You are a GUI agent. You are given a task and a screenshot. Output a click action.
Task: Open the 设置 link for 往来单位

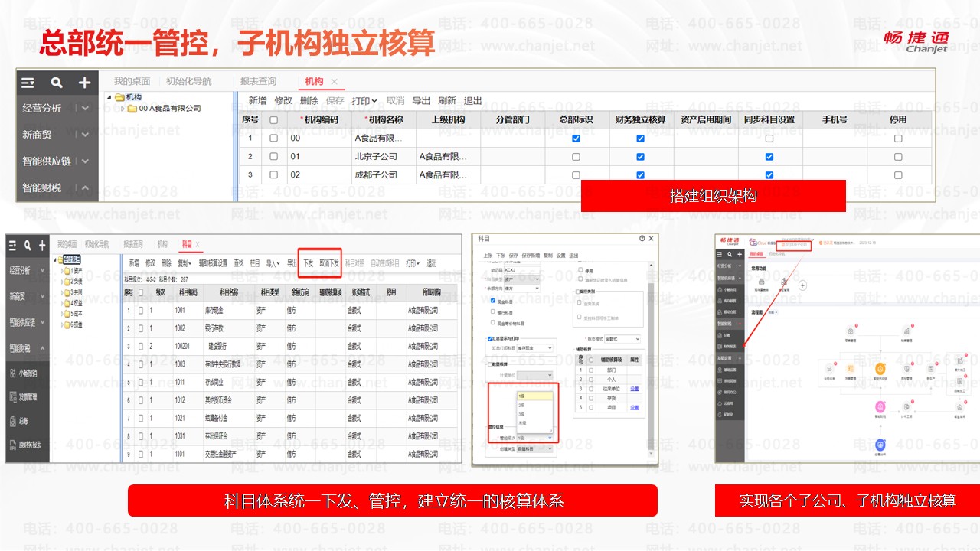click(634, 389)
